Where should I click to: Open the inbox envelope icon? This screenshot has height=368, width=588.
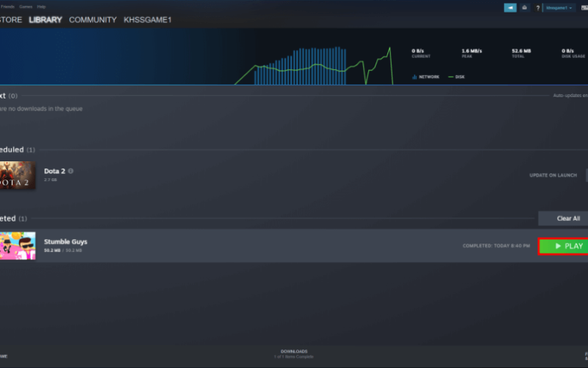click(x=524, y=7)
